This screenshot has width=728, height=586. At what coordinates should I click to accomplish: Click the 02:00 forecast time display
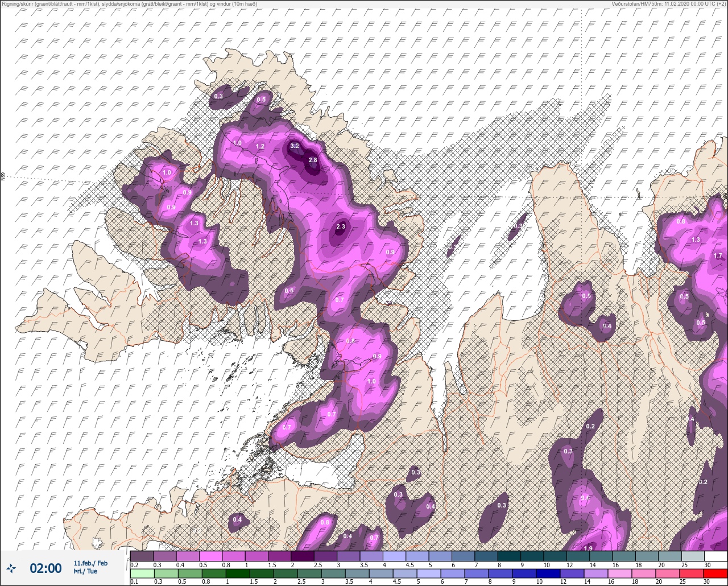(45, 568)
